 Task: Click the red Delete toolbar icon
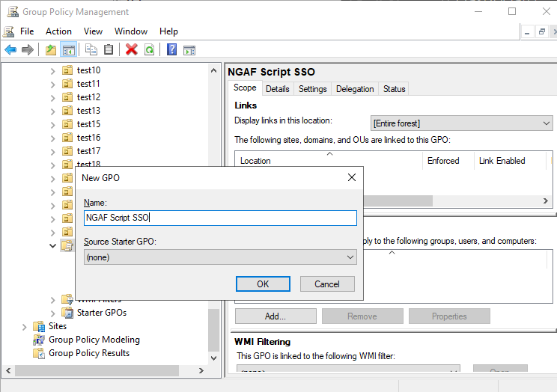click(132, 50)
